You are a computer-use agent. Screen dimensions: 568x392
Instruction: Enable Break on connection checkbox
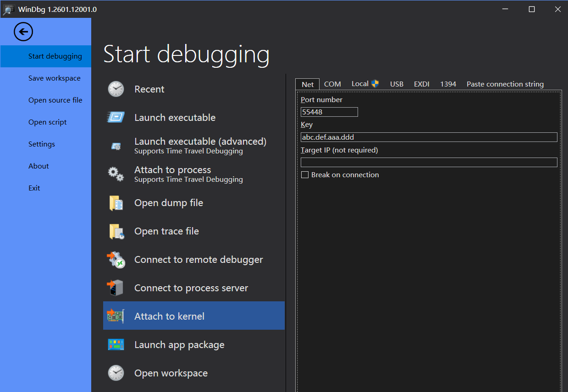click(305, 175)
